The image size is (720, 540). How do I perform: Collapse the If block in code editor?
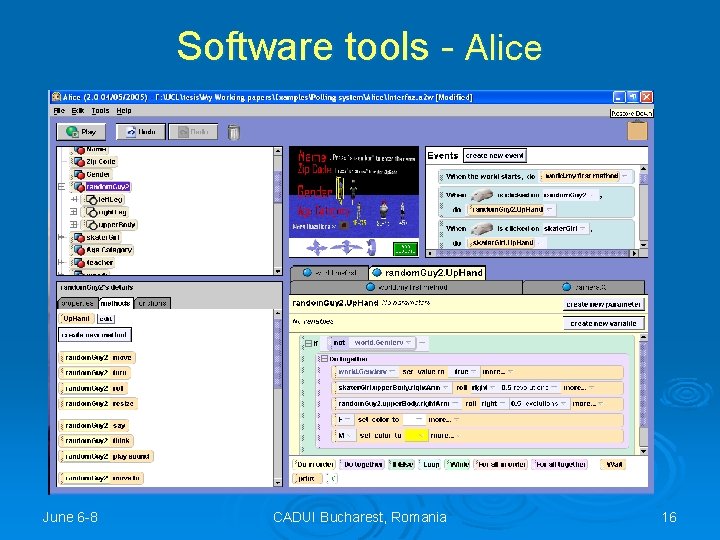tap(309, 343)
